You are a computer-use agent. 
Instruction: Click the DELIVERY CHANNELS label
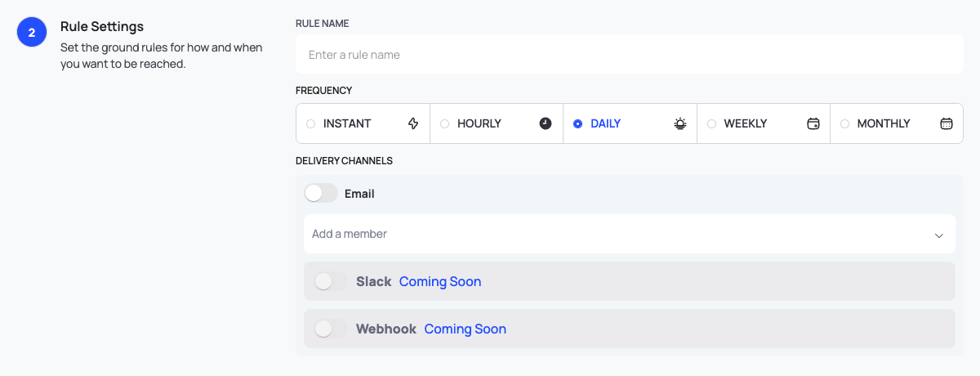pos(344,161)
